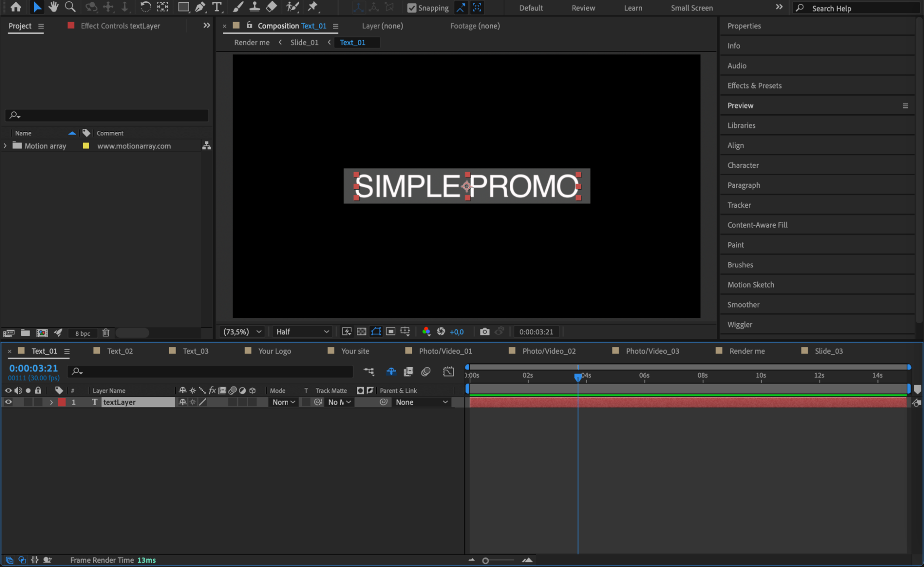Click the timeline zoom slider
The width and height of the screenshot is (924, 567).
click(x=485, y=561)
